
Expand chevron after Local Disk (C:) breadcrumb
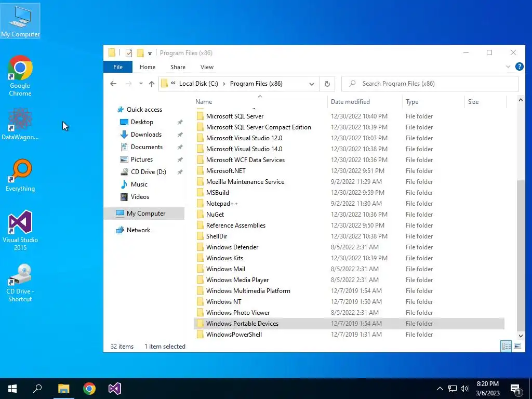[224, 84]
